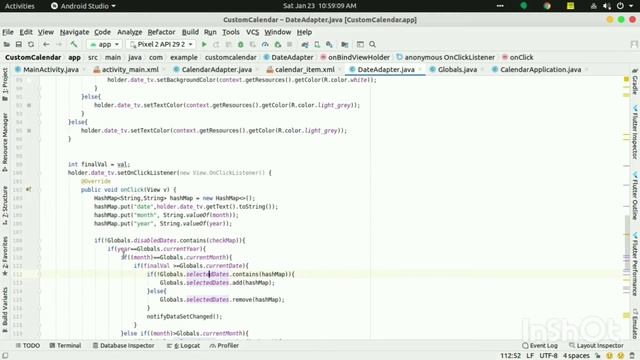Click the yellow notes tray icon

coord(571,6)
